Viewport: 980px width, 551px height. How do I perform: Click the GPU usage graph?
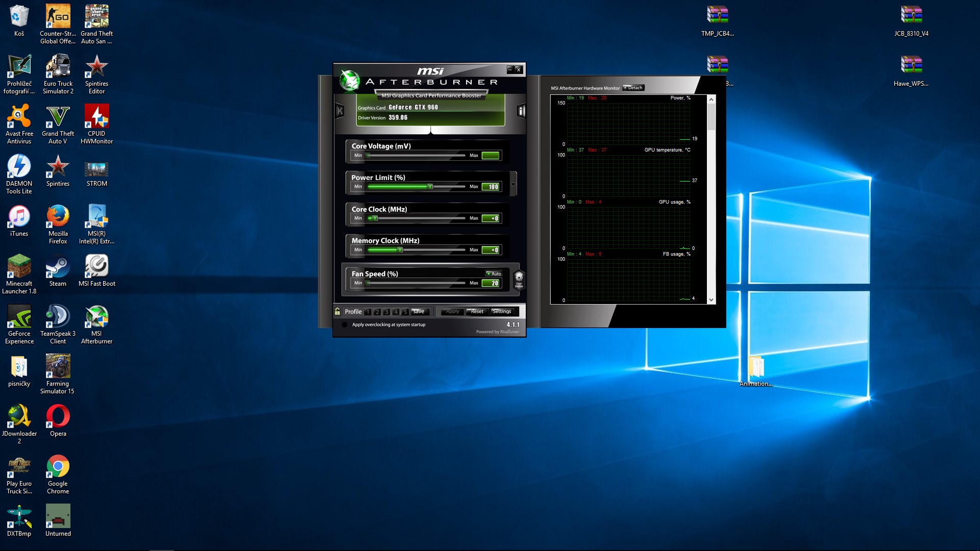[628, 227]
